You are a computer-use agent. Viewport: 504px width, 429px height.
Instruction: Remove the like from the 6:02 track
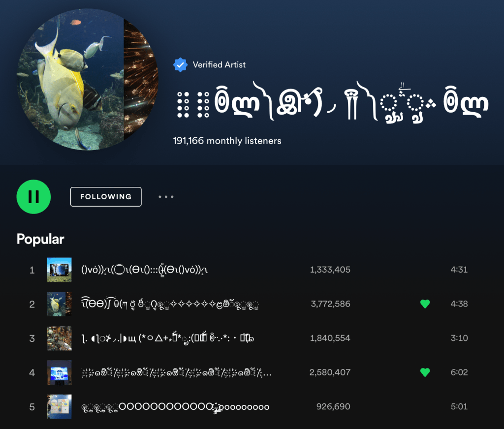425,372
